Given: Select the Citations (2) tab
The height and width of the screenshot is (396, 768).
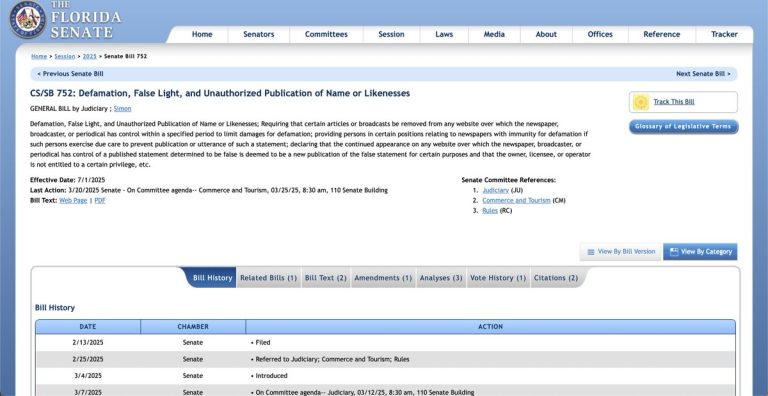Looking at the screenshot, I should click(x=556, y=278).
